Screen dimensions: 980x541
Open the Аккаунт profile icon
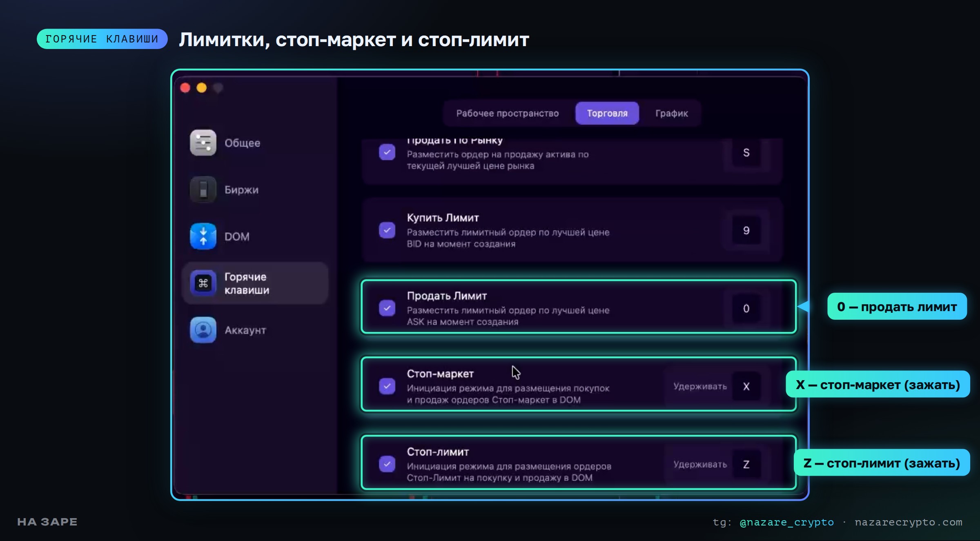(x=203, y=330)
